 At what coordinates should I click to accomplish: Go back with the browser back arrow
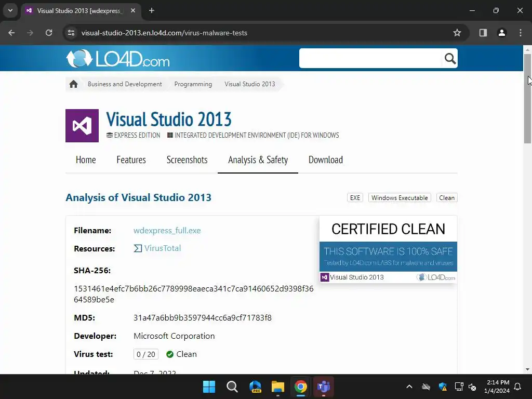tap(11, 33)
